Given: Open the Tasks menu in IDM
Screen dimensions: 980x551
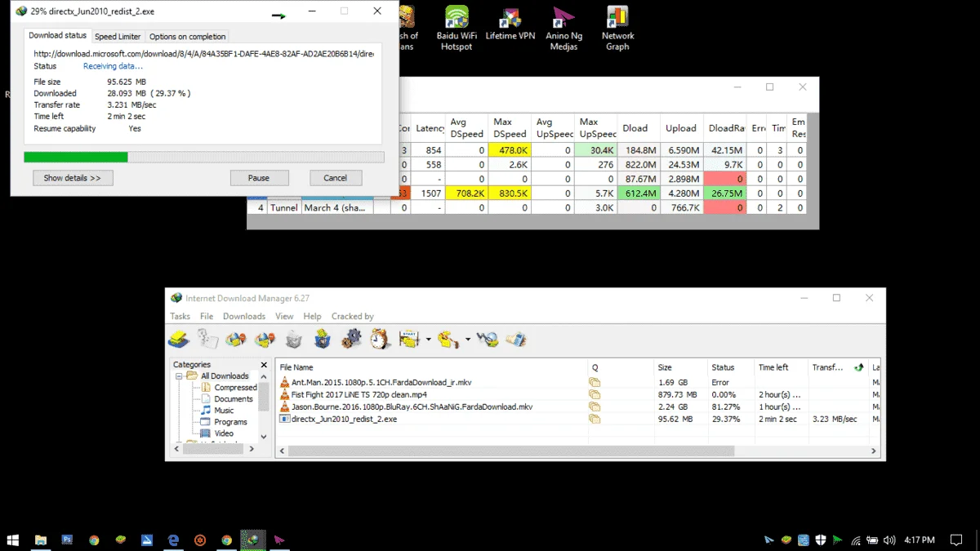Looking at the screenshot, I should point(180,316).
